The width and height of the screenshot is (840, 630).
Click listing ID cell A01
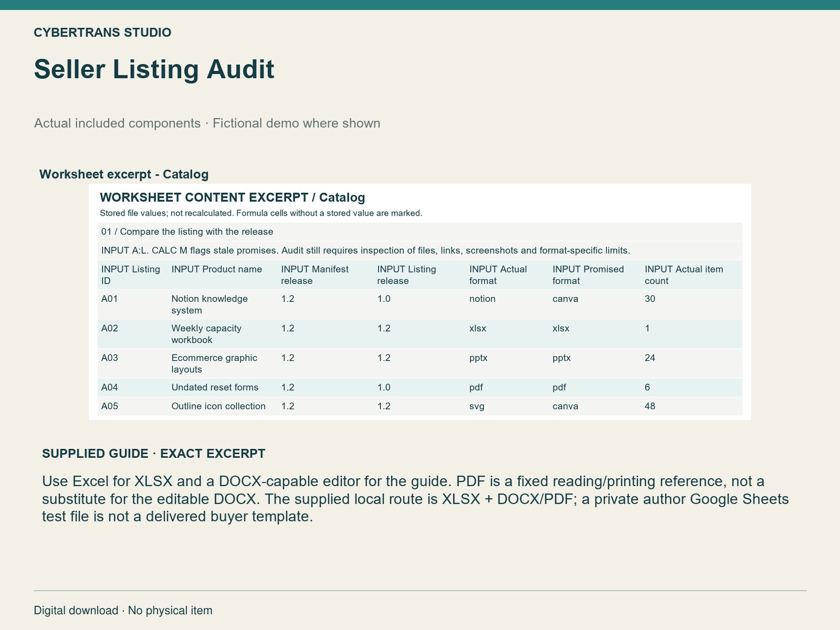(x=110, y=299)
